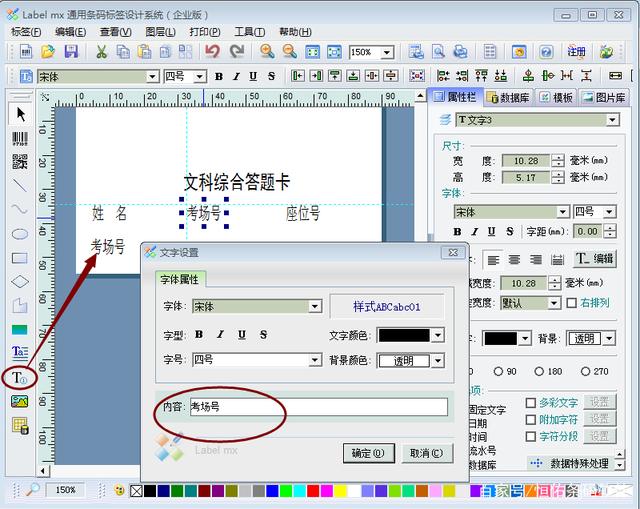640x509 pixels.
Task: Zoom out with magnifier minus icon
Action: (290, 51)
